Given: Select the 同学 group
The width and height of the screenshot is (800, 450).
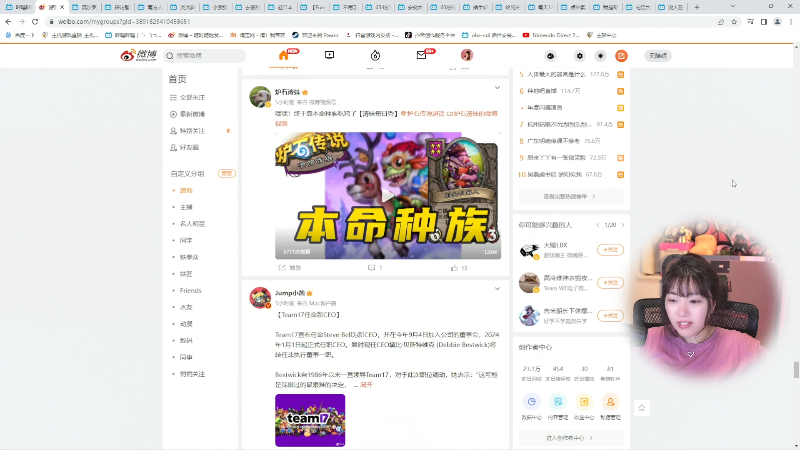Looking at the screenshot, I should point(186,240).
